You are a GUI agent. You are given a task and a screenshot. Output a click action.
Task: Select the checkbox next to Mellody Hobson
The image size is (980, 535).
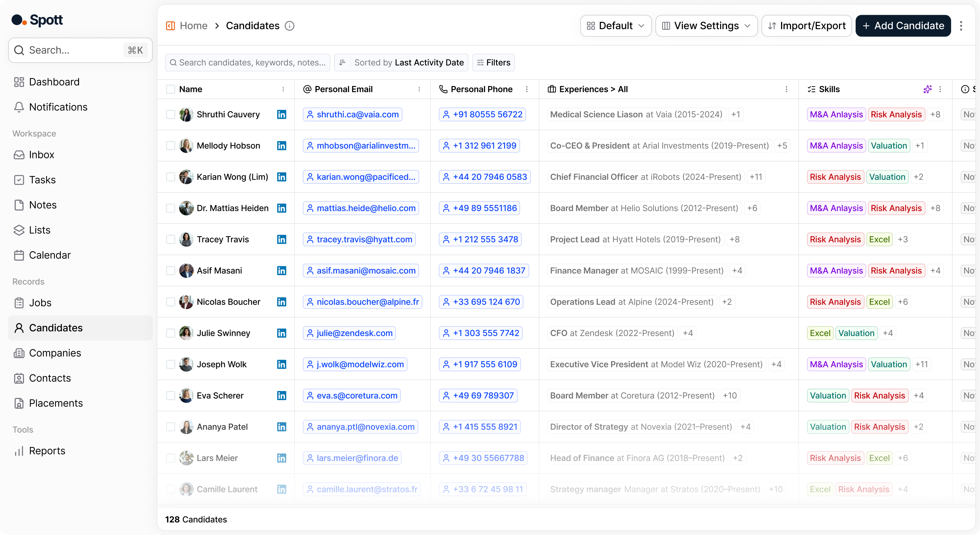point(171,145)
